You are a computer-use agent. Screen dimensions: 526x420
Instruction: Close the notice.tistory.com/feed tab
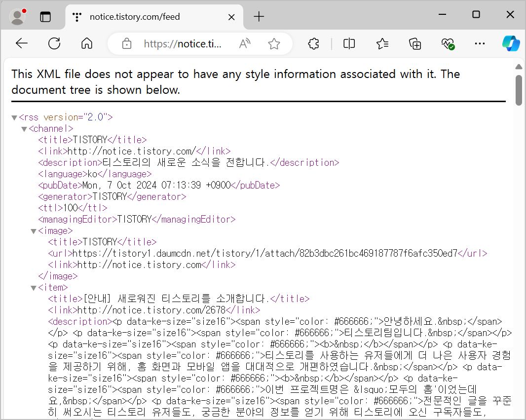(231, 17)
